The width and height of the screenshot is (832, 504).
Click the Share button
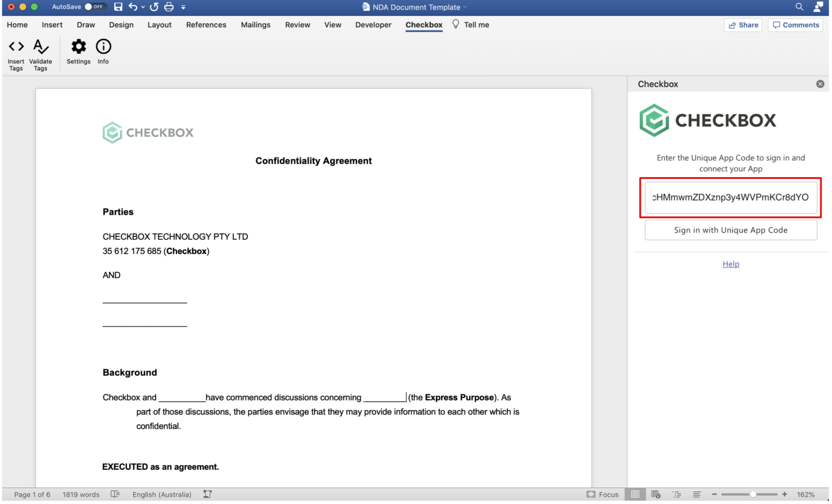click(743, 25)
